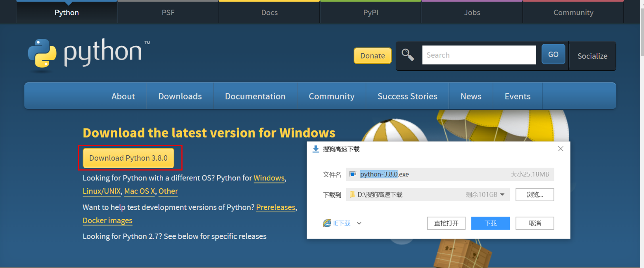Switch to the Docs top tab
Image resolution: width=644 pixels, height=268 pixels.
click(x=269, y=12)
